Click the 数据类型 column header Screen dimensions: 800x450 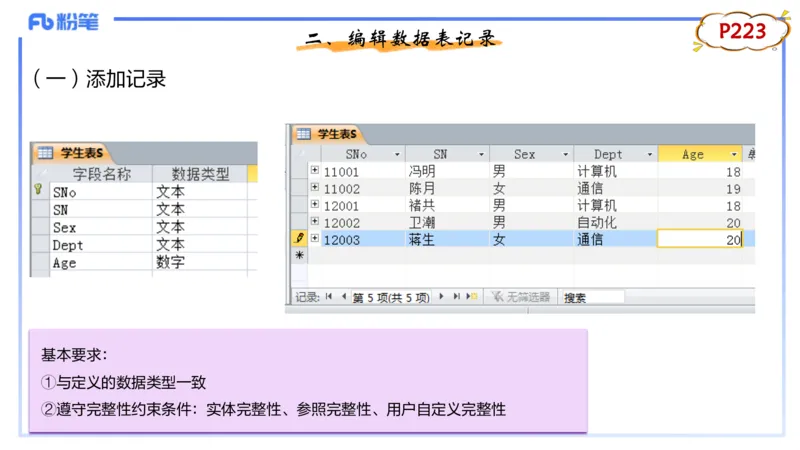point(200,174)
